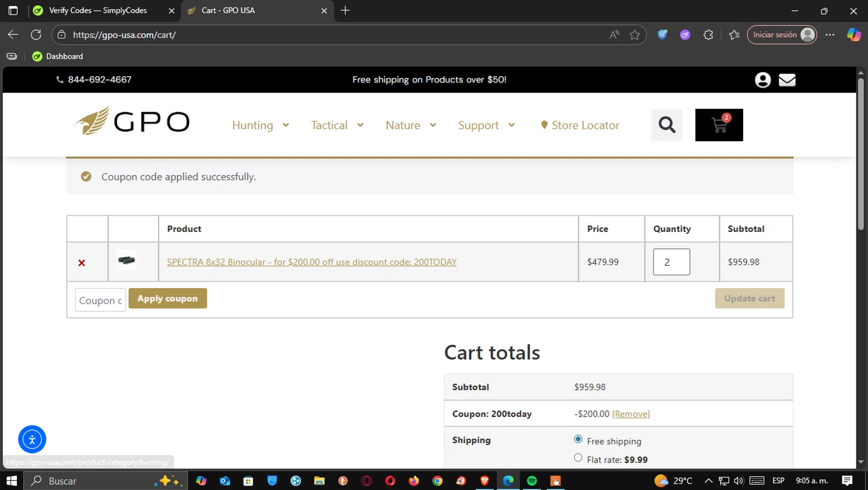Click the GPO eagle logo
Image resolution: width=868 pixels, height=490 pixels.
click(x=131, y=121)
